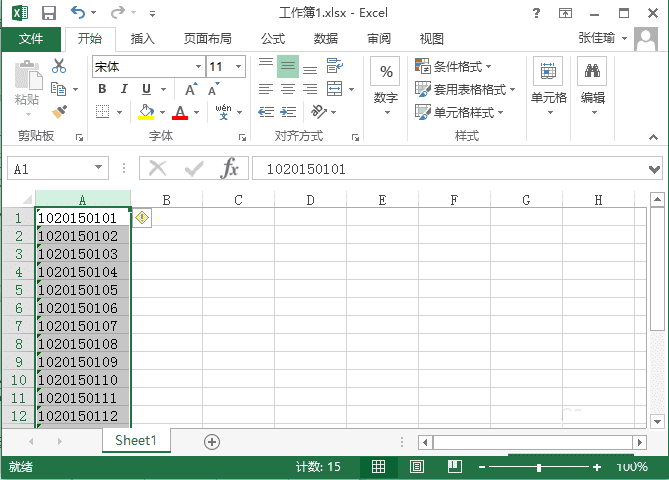669x480 pixels.
Task: Open the 文件 file menu
Action: pyautogui.click(x=31, y=39)
